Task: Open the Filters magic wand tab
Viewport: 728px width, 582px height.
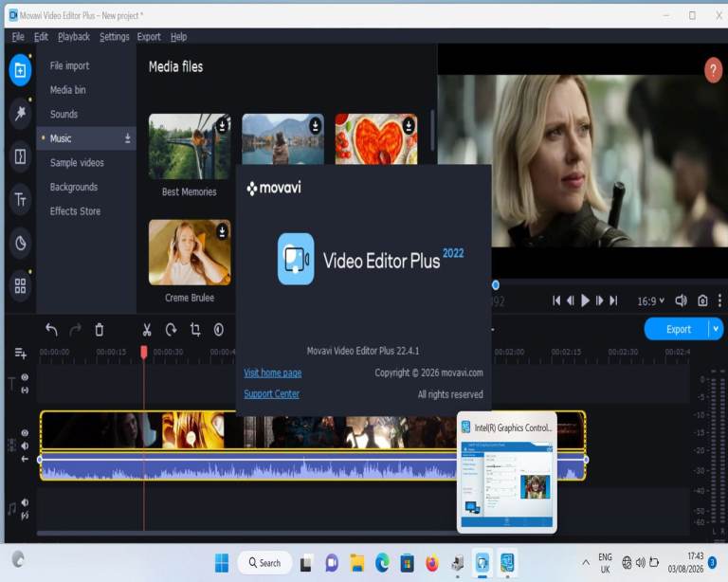Action: (x=20, y=113)
